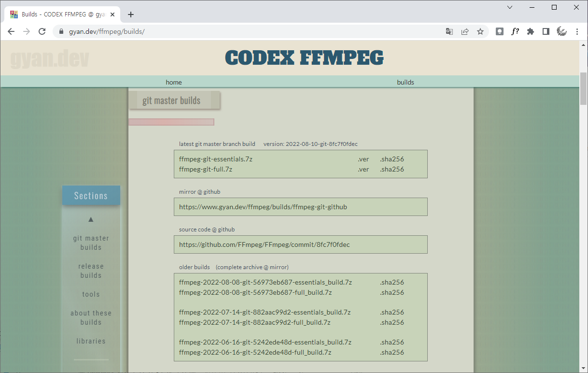Viewport: 588px width, 373px height.
Task: Open Chrome three-dot menu
Action: pyautogui.click(x=577, y=31)
